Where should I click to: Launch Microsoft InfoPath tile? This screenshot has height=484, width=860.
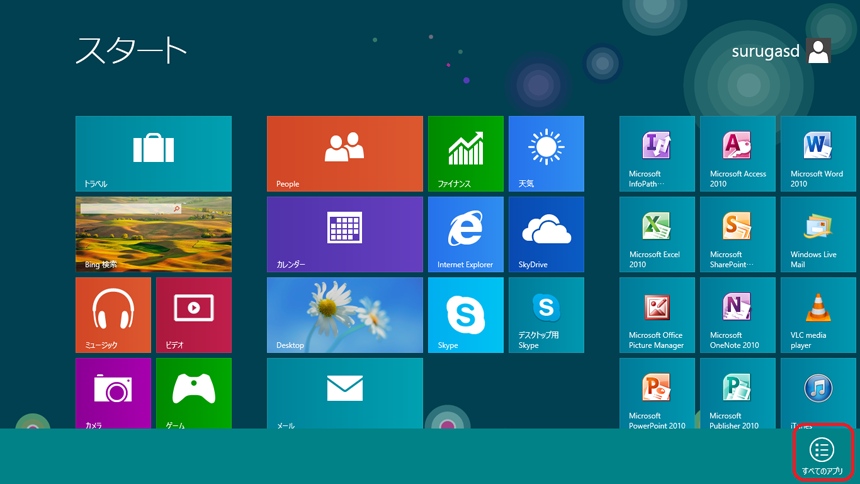pos(657,154)
